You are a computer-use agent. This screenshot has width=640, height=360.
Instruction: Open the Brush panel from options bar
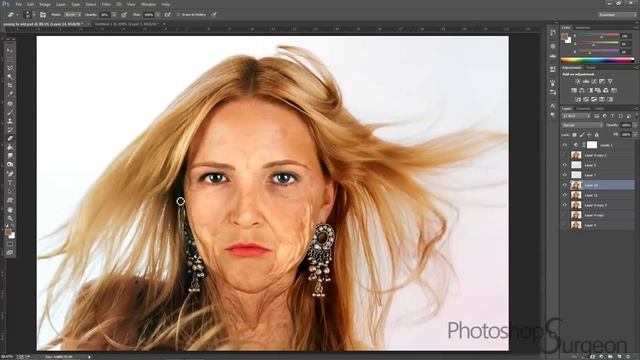(43, 14)
